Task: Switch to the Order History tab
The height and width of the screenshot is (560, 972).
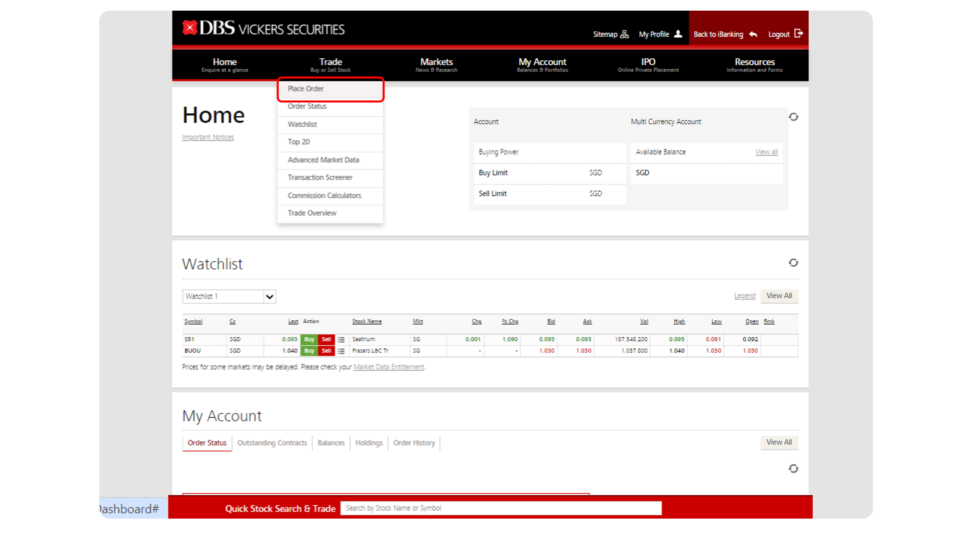Action: click(x=414, y=443)
